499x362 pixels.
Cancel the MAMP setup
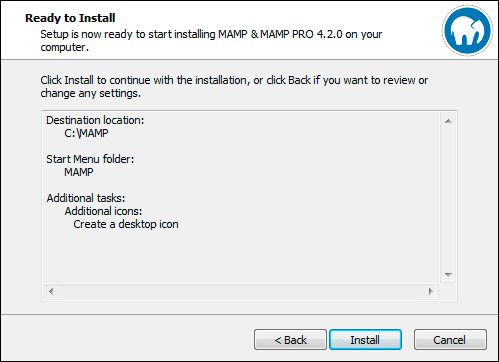click(450, 340)
